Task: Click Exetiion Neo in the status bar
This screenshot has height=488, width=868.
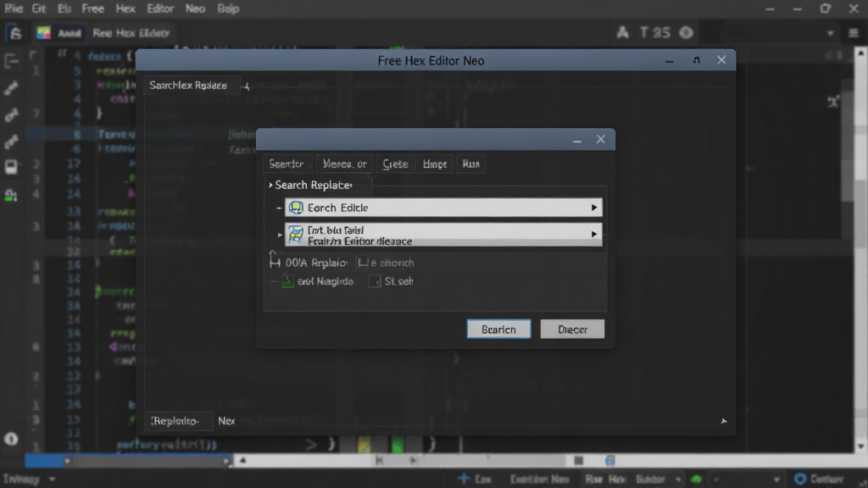Action: coord(539,480)
